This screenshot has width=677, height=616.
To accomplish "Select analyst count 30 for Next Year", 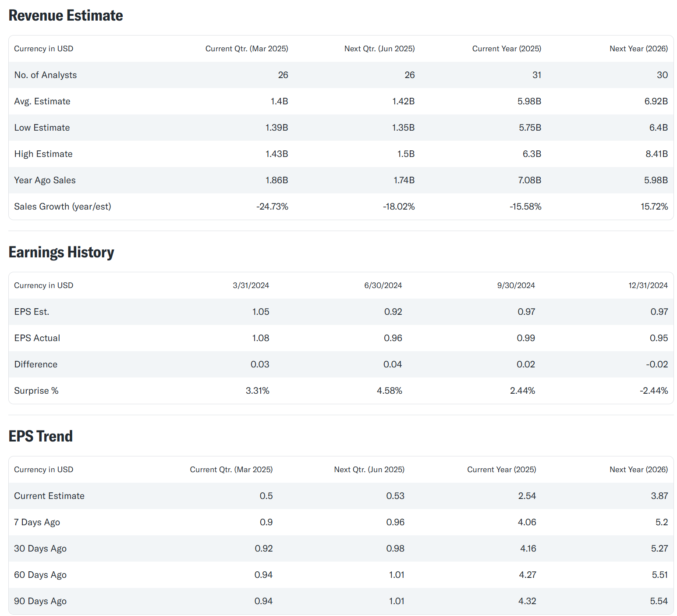I will [662, 75].
